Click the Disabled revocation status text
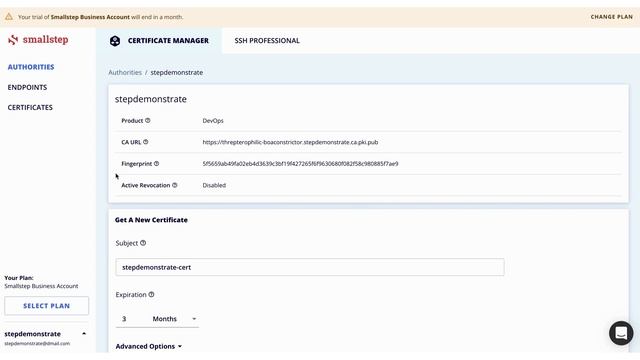This screenshot has height=360, width=640. 214,185
